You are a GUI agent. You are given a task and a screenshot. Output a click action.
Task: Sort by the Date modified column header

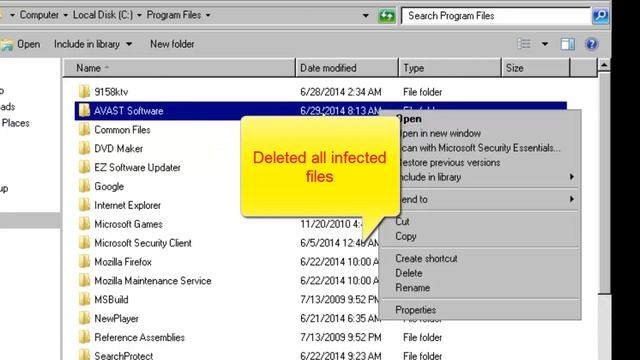[x=347, y=68]
